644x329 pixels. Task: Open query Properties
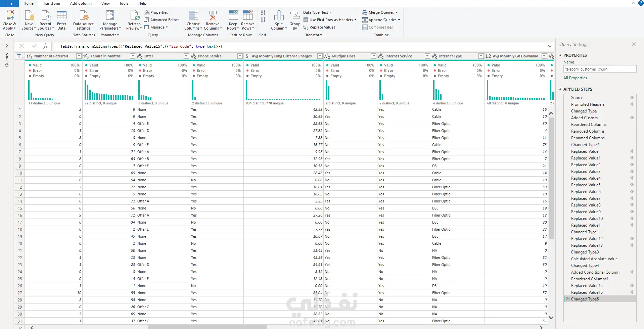coord(156,12)
